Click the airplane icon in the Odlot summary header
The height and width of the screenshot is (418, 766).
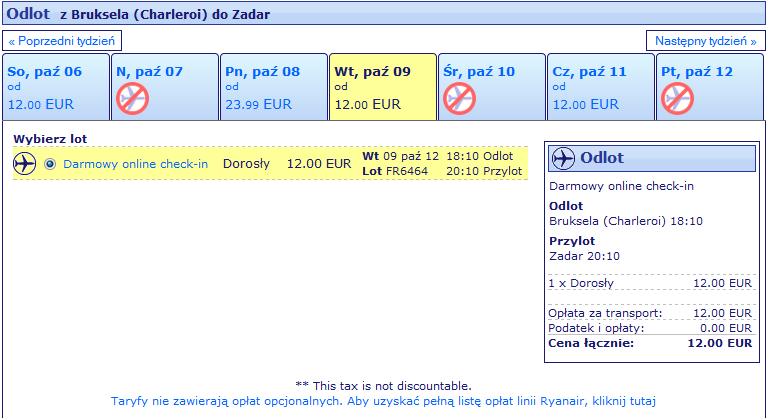563,158
